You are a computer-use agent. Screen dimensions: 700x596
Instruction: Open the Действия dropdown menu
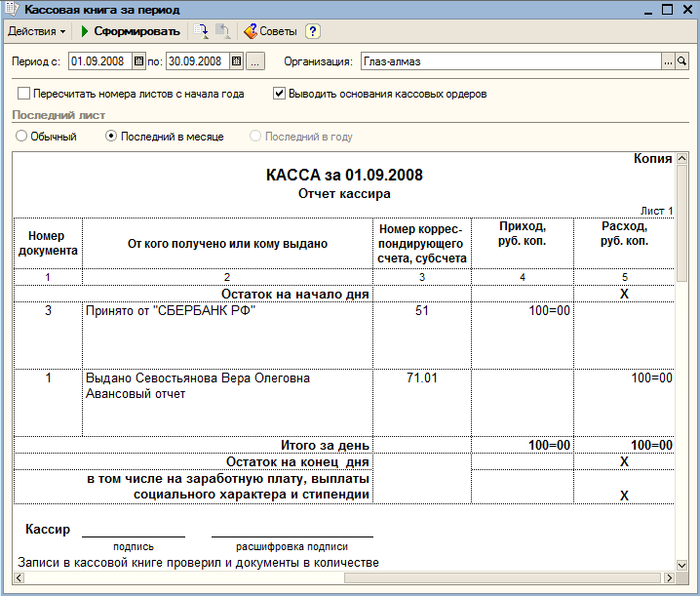37,31
